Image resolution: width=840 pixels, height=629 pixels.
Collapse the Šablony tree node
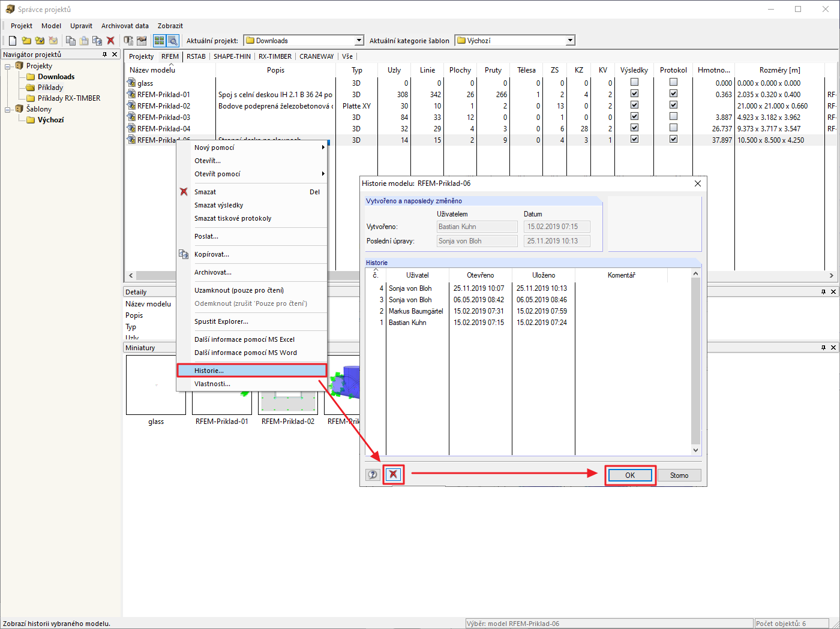[x=8, y=109]
